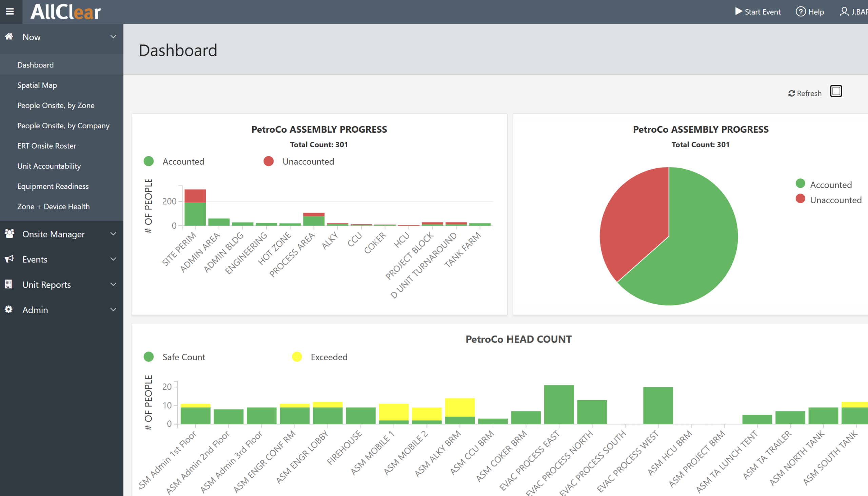The width and height of the screenshot is (868, 496).
Task: Click the Start Event label
Action: pos(763,12)
